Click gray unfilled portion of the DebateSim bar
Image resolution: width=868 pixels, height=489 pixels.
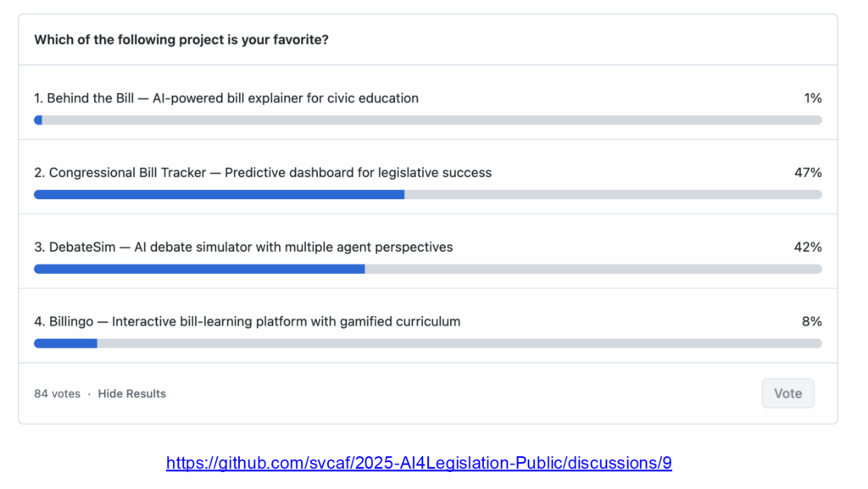(x=593, y=270)
